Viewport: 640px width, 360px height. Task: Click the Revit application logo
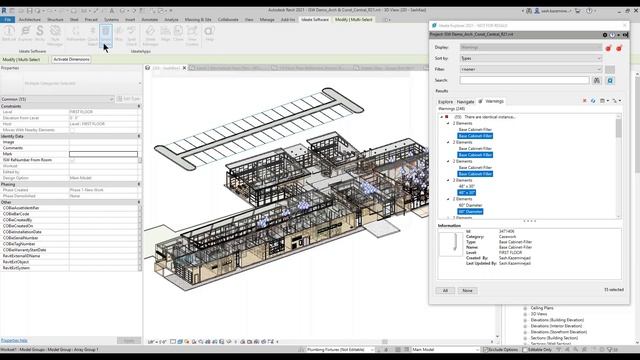pyautogui.click(x=4, y=11)
